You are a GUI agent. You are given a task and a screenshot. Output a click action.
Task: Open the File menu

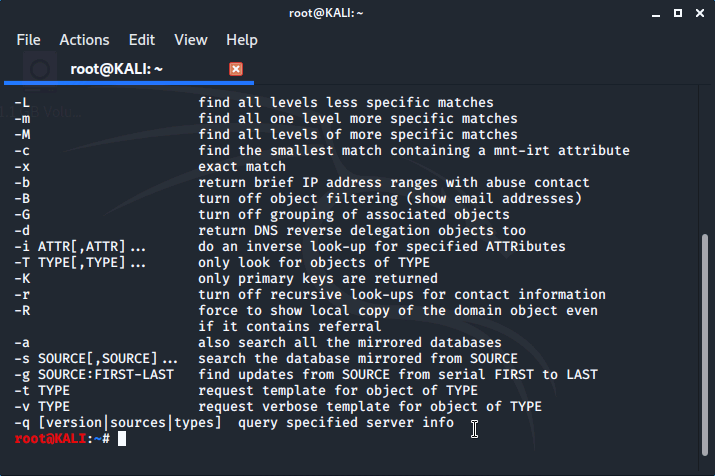click(x=28, y=40)
